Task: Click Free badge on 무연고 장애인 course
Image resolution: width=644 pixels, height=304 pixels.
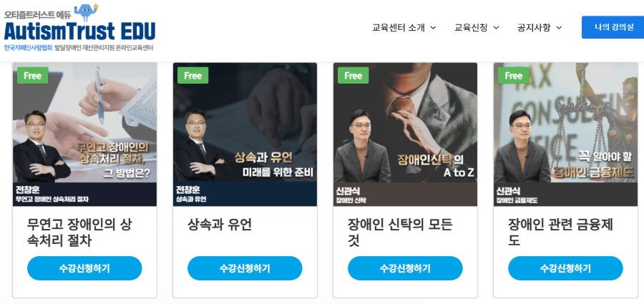Action: point(32,76)
